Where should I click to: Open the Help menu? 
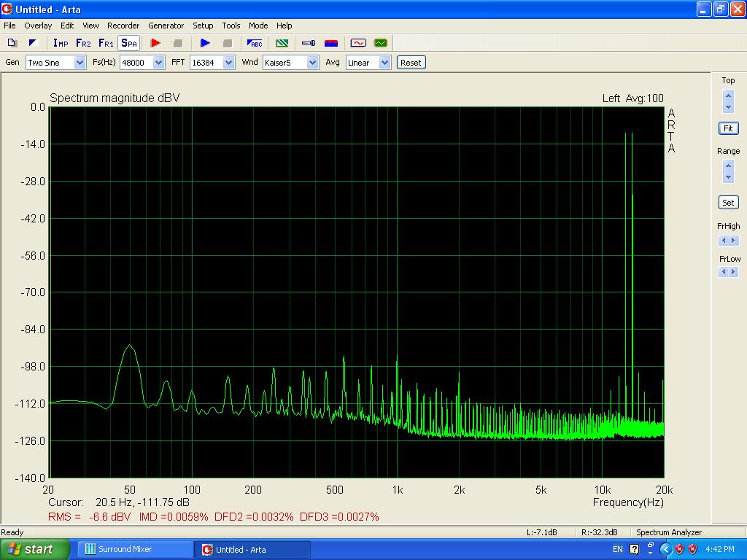(x=285, y=26)
